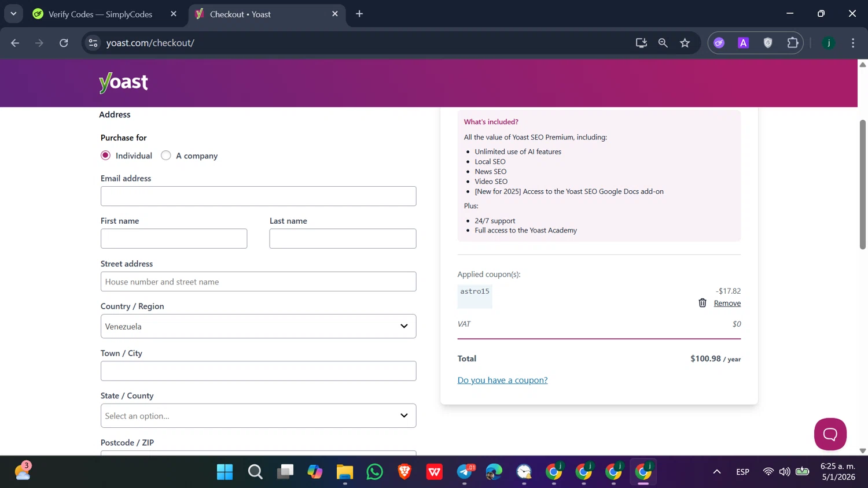868x488 pixels.
Task: Open the State / County dropdown
Action: point(258,416)
